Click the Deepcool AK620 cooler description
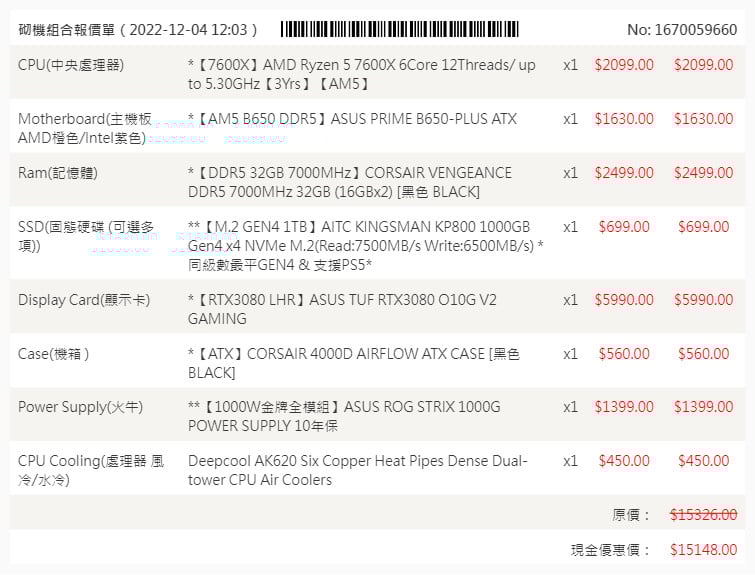The height and width of the screenshot is (575, 755). pos(357,470)
